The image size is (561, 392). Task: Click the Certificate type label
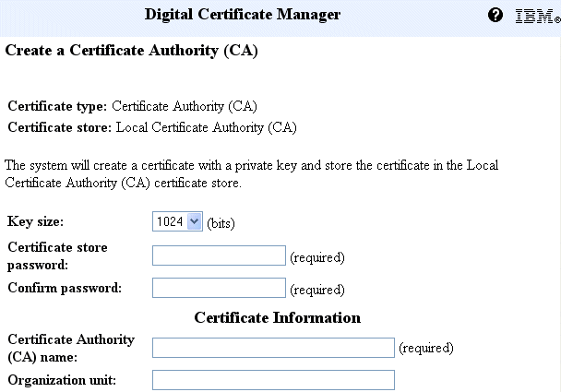57,106
